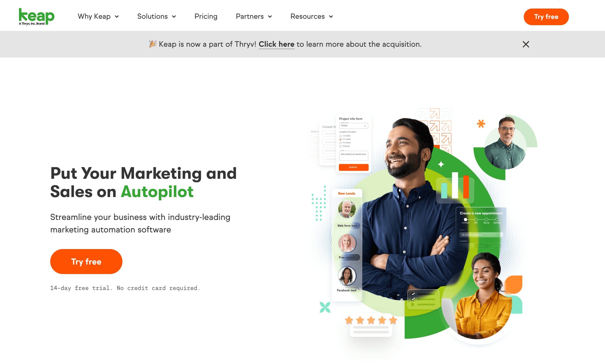Click the checklist card graphic
The image size is (605, 364).
[423, 299]
